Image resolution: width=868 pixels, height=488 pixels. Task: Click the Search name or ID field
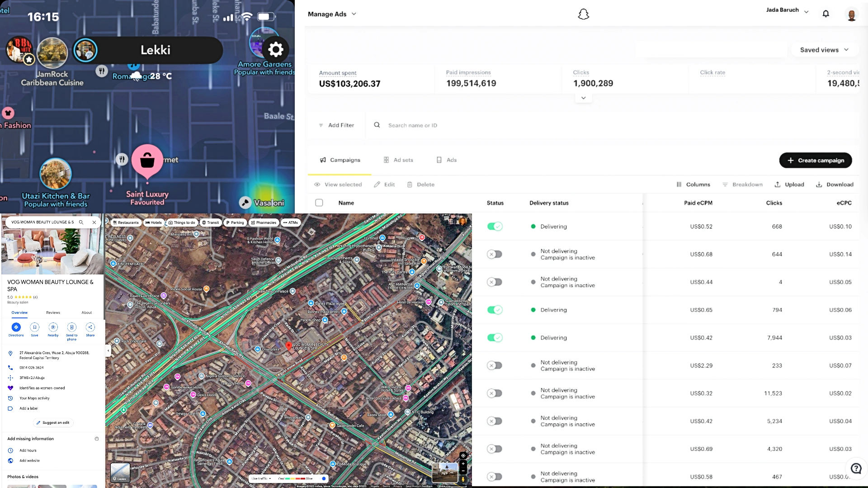click(413, 125)
